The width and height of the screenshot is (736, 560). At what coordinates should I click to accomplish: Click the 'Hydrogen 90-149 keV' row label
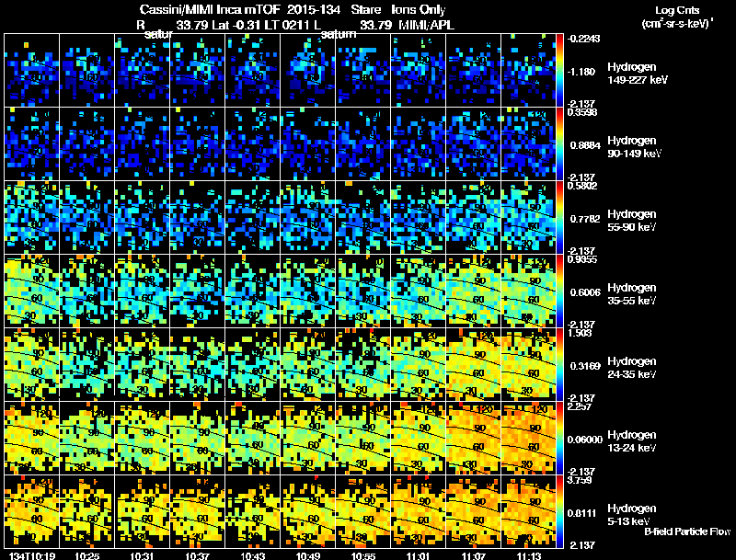click(635, 147)
